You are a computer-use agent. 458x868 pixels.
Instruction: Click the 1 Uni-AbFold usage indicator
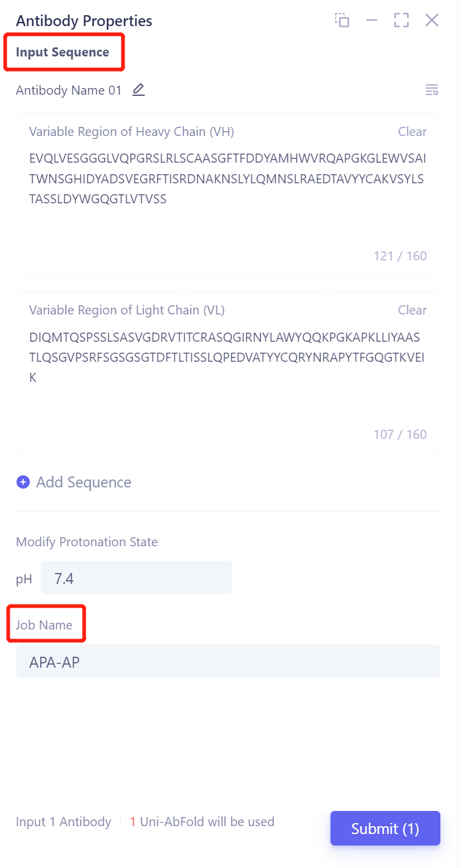(x=202, y=821)
